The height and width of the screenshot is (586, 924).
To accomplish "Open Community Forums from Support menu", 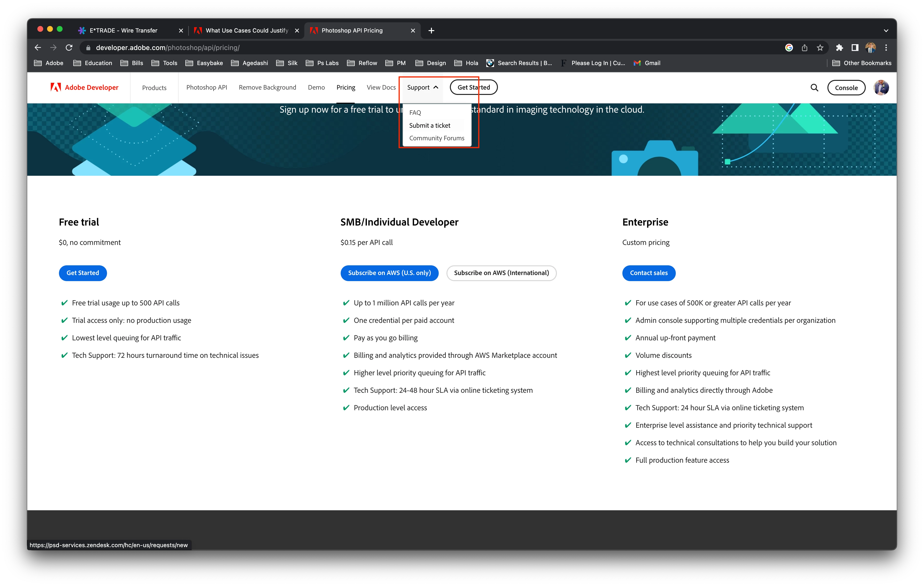I will (x=436, y=138).
